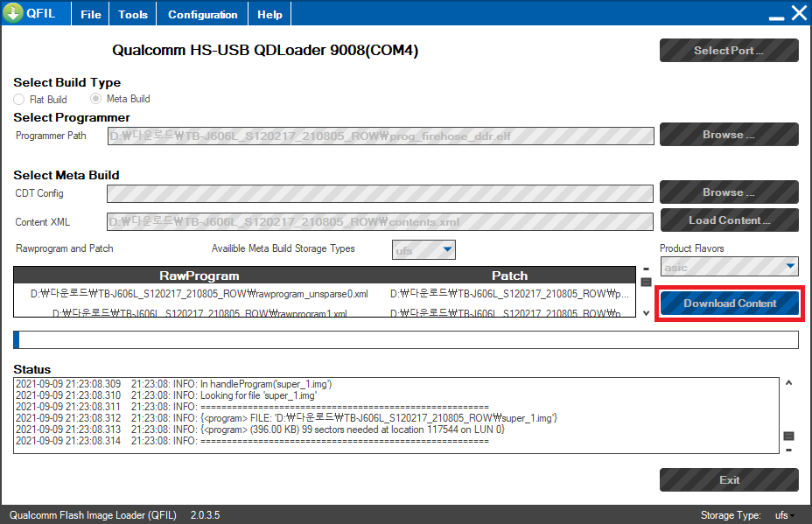This screenshot has width=812, height=524.
Task: Click the rawprogram list scrollbar thumb
Action: pyautogui.click(x=646, y=283)
